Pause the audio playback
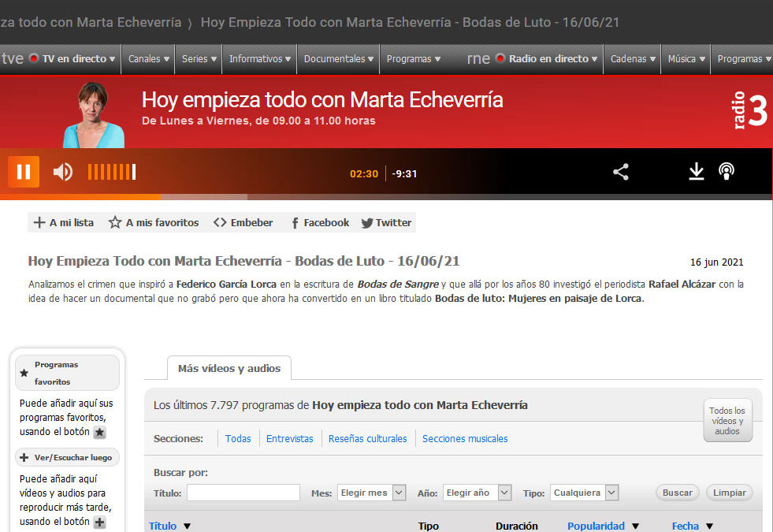Screen dimensions: 773x532 pyautogui.click(x=24, y=172)
